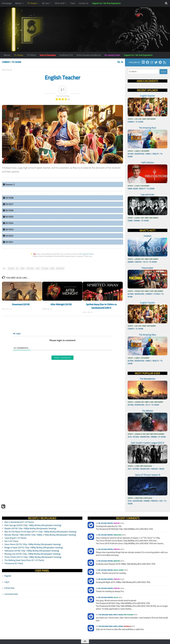Viewport: 170px width, 644px height.
Task: Open the Entries feed link
Action: [9, 588]
